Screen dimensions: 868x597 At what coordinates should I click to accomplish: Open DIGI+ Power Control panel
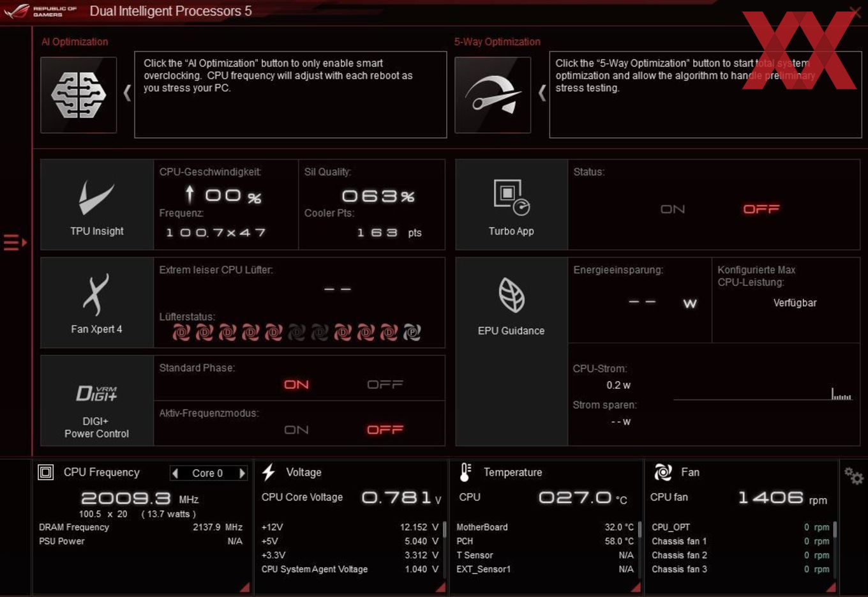97,400
